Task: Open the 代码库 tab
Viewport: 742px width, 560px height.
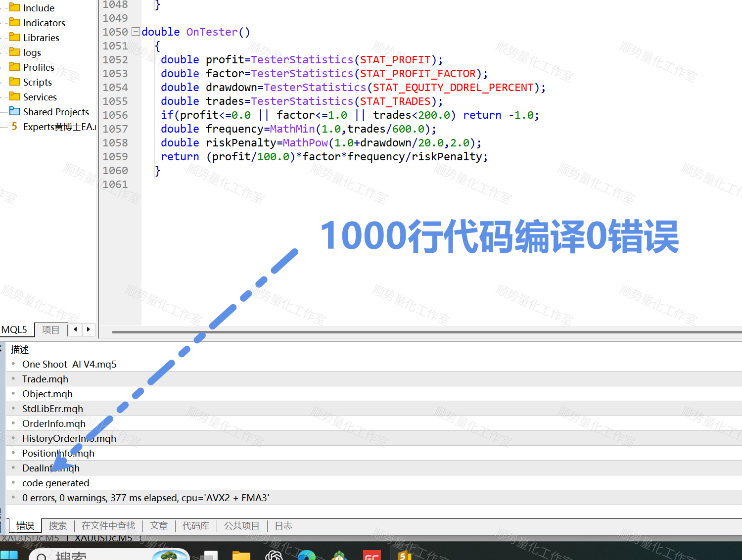Action: click(196, 526)
